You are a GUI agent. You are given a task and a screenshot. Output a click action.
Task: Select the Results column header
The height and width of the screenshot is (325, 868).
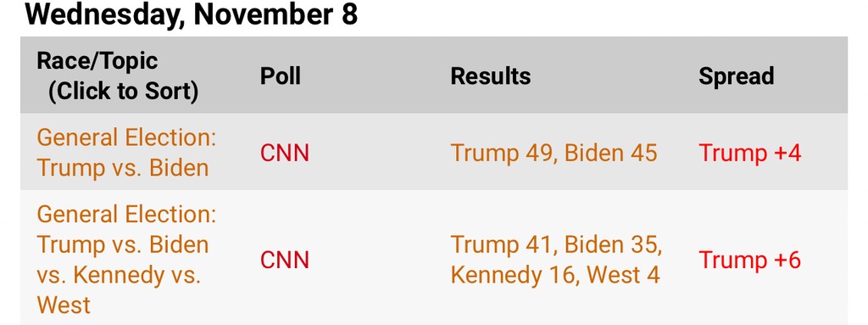coord(491,76)
